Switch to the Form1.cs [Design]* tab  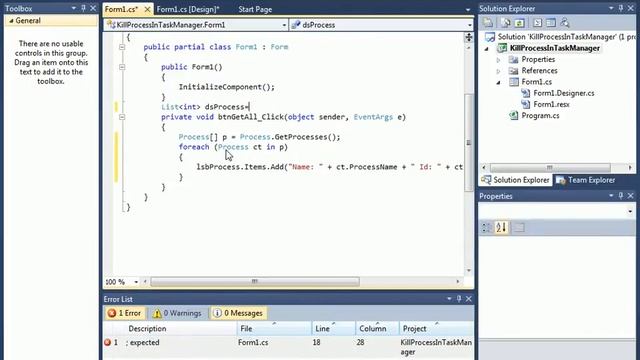[x=188, y=9]
